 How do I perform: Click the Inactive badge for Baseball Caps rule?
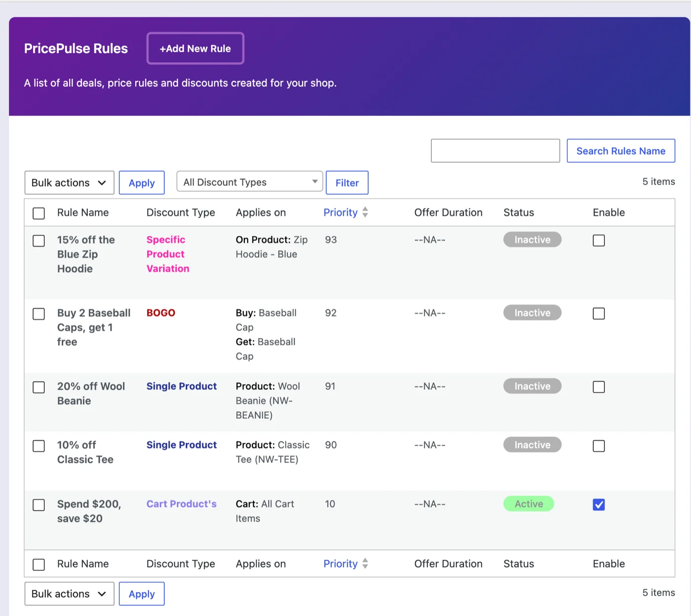click(x=532, y=313)
